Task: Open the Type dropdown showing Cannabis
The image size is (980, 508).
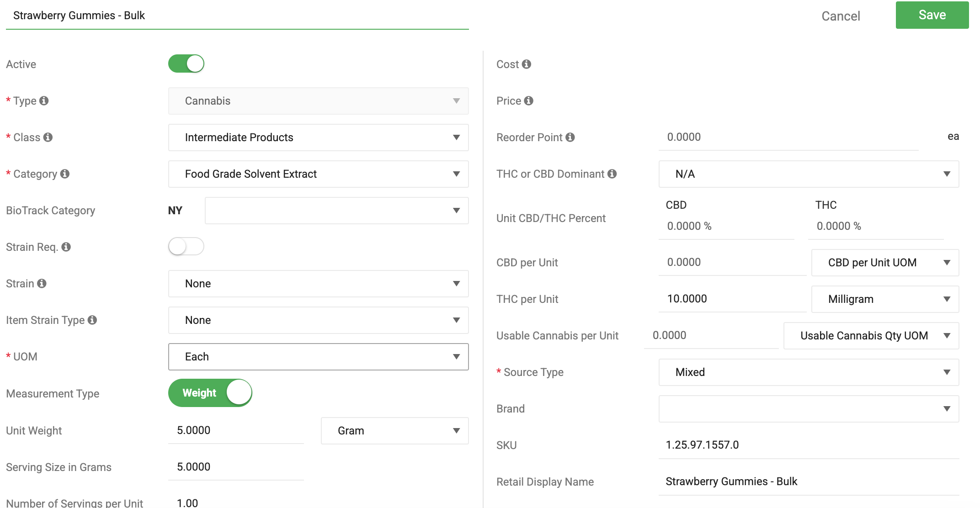Action: (319, 101)
